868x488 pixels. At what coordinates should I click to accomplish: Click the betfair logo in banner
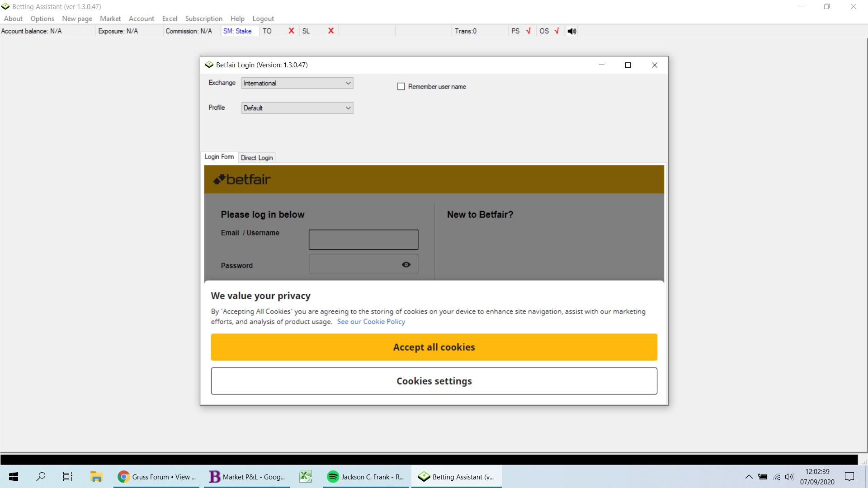[x=242, y=179]
